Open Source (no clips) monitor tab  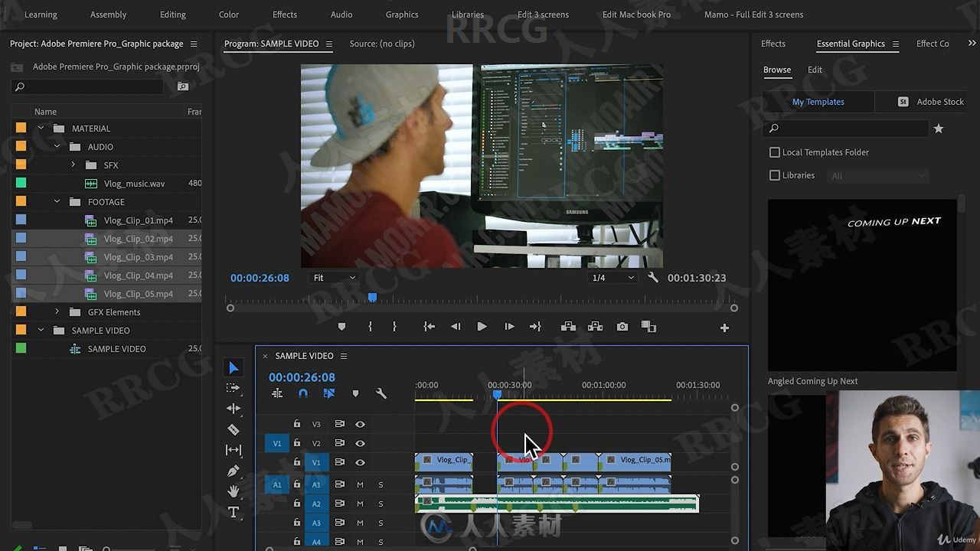382,44
